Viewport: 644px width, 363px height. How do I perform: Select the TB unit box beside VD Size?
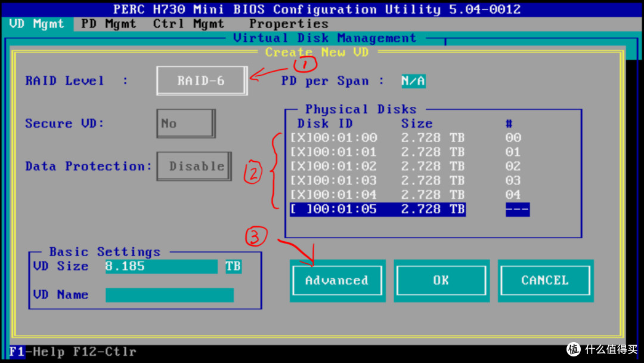(233, 266)
